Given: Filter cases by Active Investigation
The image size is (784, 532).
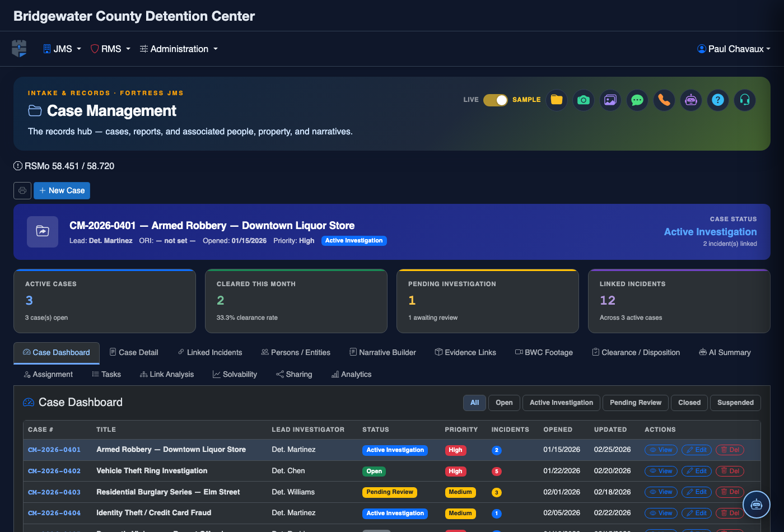Looking at the screenshot, I should 561,403.
